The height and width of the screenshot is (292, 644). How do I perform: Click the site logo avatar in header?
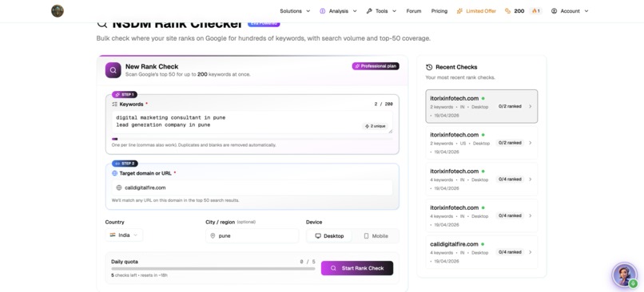[58, 11]
